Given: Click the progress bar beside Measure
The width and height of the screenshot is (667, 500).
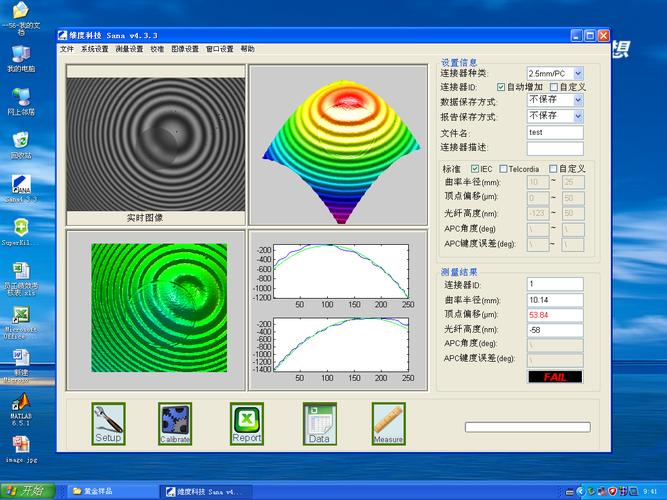Looking at the screenshot, I should pyautogui.click(x=527, y=427).
